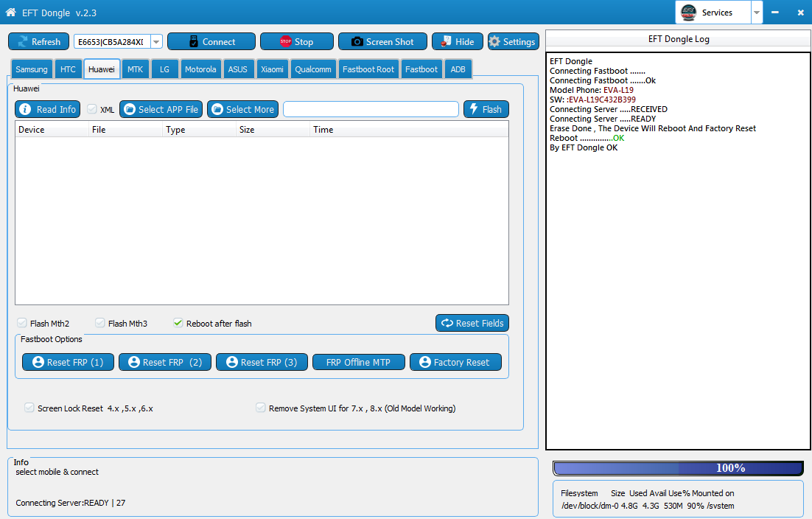This screenshot has height=519, width=812.
Task: Click log line 'SW: :EVA-L19C432B399'
Action: point(592,100)
